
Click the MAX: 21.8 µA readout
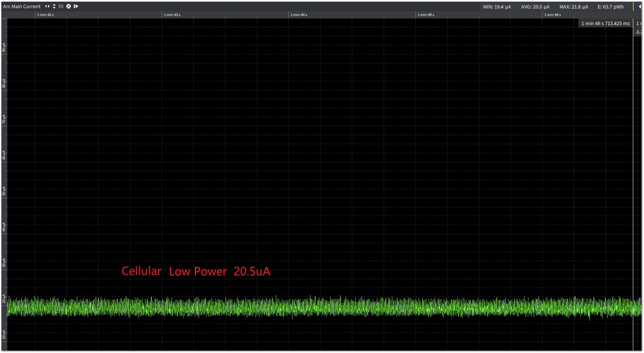pos(574,7)
